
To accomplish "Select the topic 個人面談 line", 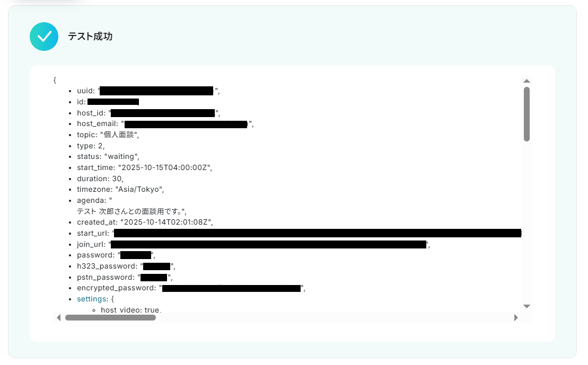I will coord(108,135).
